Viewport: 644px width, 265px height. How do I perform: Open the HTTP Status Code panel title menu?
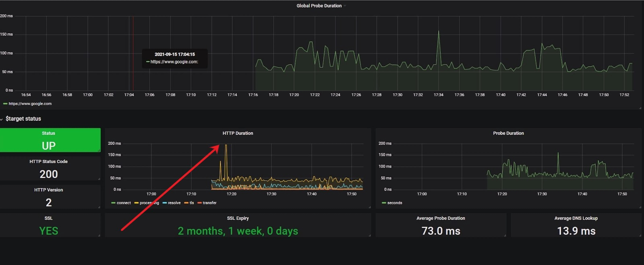click(48, 162)
